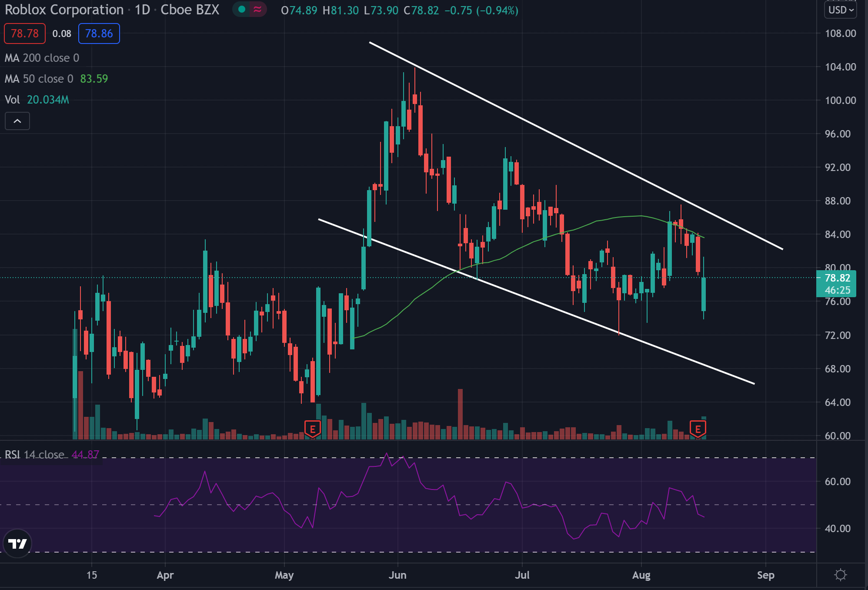
Task: Open chart settings gear icon
Action: [x=841, y=575]
